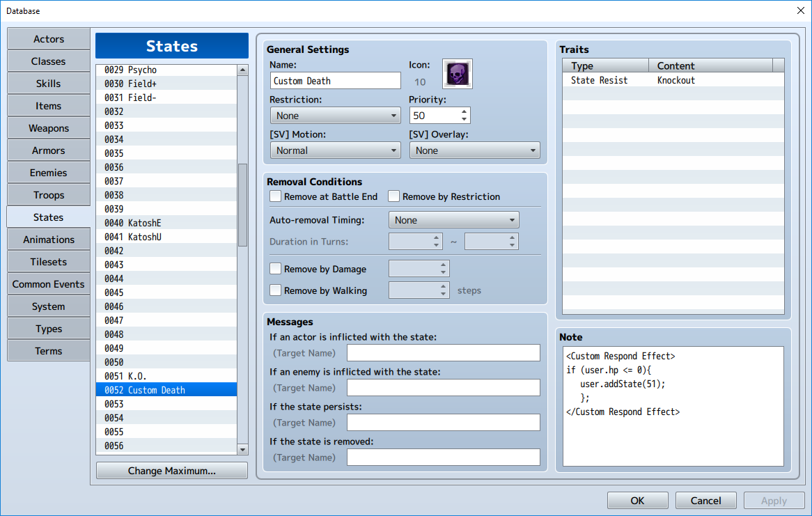This screenshot has width=812, height=516.
Task: Select empty state 0056
Action: (166, 446)
